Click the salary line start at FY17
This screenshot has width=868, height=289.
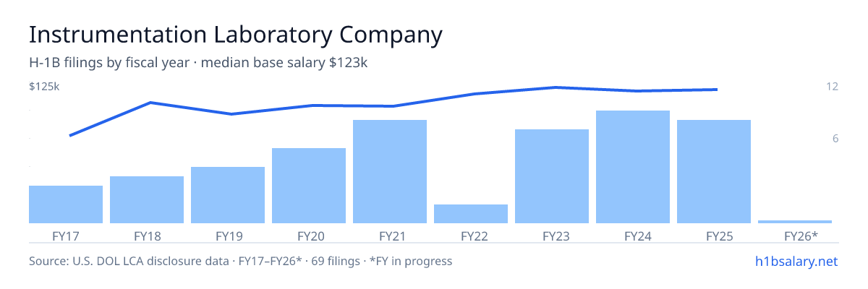70,135
